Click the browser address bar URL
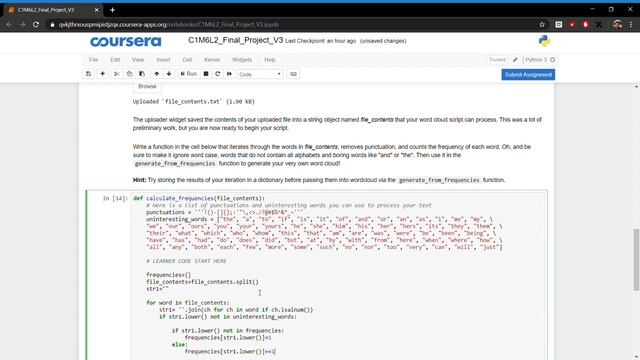Viewport: 640px width, 360px height. click(x=169, y=24)
